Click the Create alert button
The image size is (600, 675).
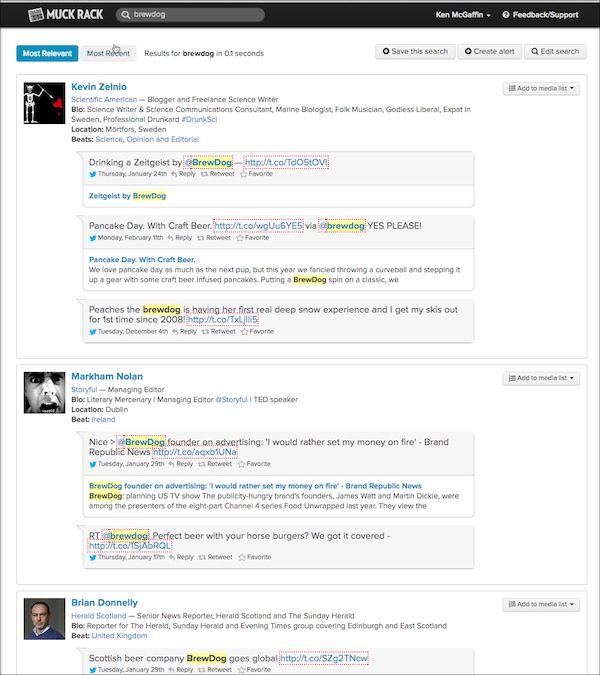tap(490, 52)
